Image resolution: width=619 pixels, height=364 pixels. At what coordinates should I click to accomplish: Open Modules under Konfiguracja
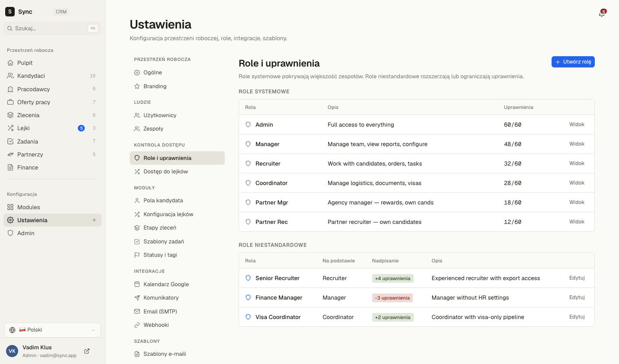(52, 207)
